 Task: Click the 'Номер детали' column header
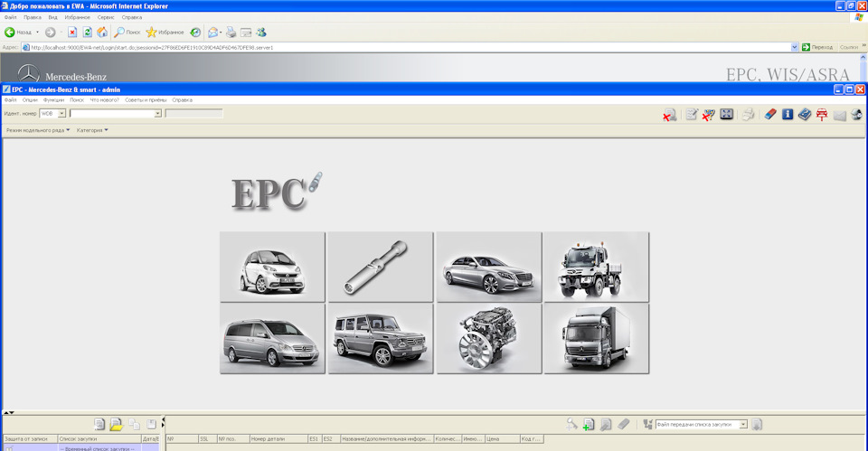point(278,439)
